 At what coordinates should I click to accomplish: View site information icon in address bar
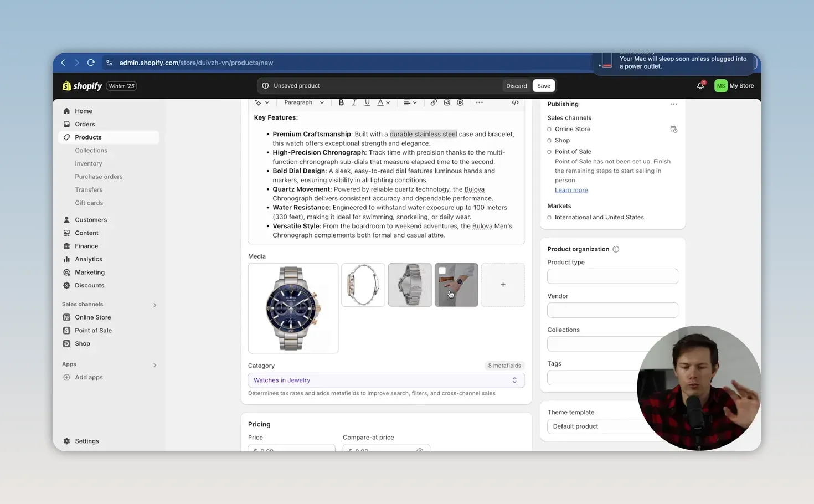click(109, 63)
